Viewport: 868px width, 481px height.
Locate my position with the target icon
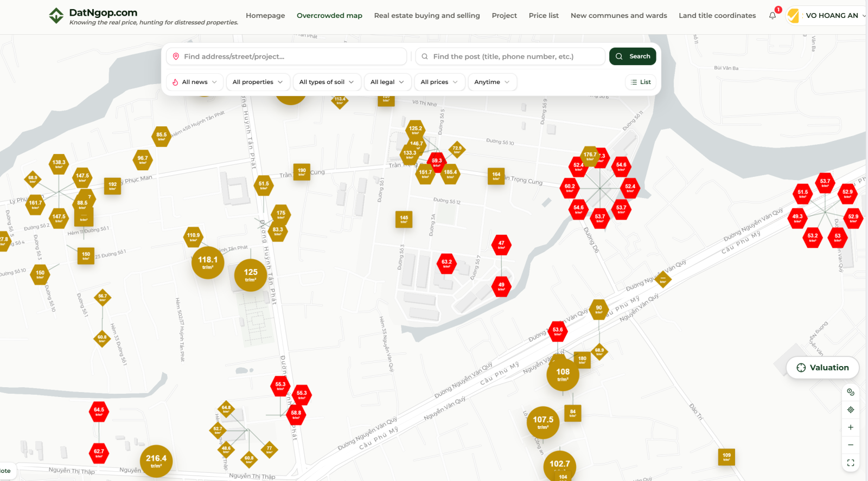pos(851,410)
